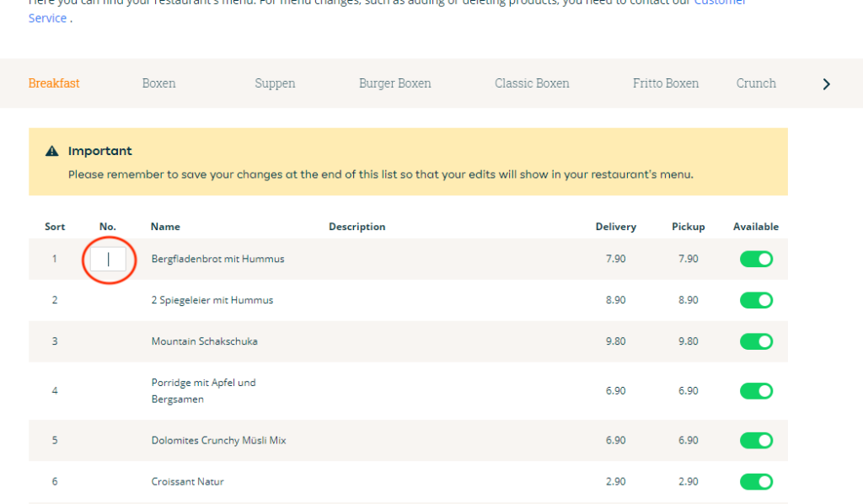The width and height of the screenshot is (863, 504).
Task: Open the Crunch category tab
Action: (x=756, y=83)
